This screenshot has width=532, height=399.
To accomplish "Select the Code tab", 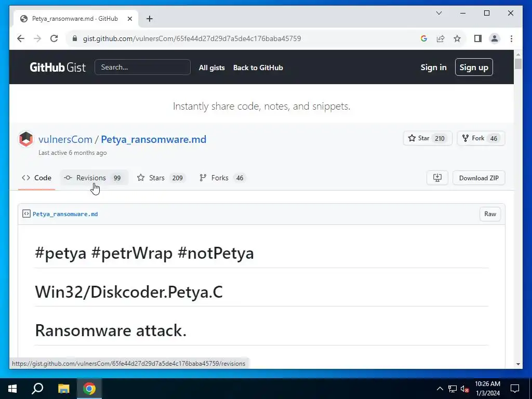I will [x=37, y=178].
